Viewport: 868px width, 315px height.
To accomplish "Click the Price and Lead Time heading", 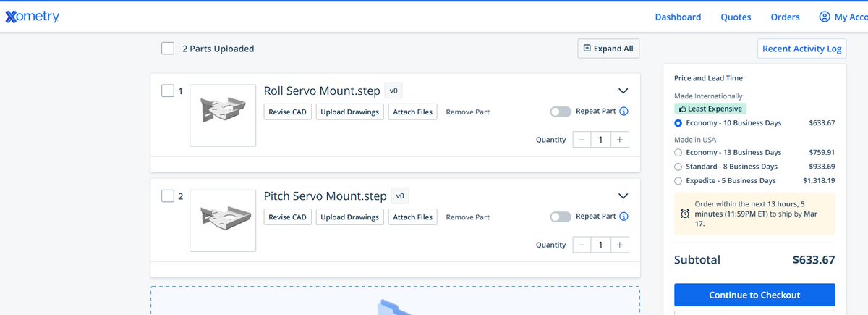I will pos(708,78).
